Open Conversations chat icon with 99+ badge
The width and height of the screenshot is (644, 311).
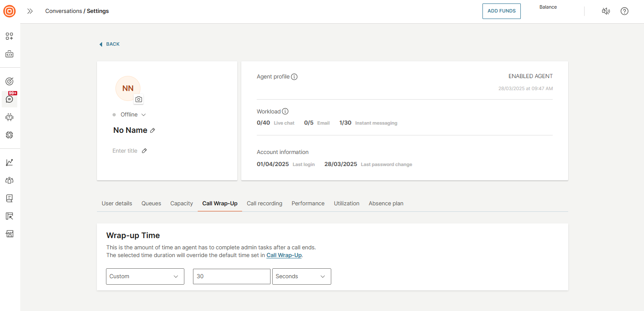click(9, 99)
